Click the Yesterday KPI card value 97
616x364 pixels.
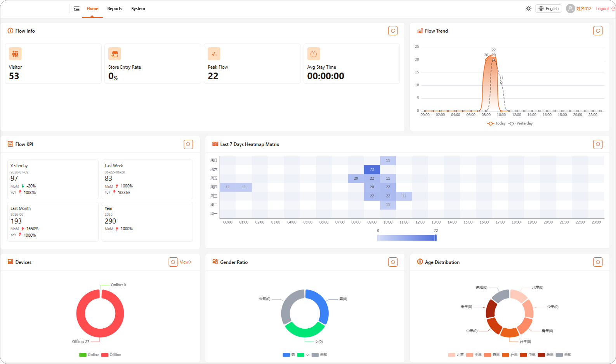pyautogui.click(x=14, y=179)
